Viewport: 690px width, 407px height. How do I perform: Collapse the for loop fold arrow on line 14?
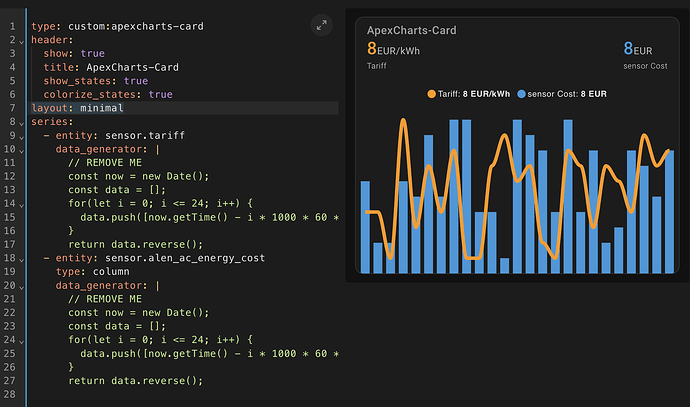click(x=21, y=205)
